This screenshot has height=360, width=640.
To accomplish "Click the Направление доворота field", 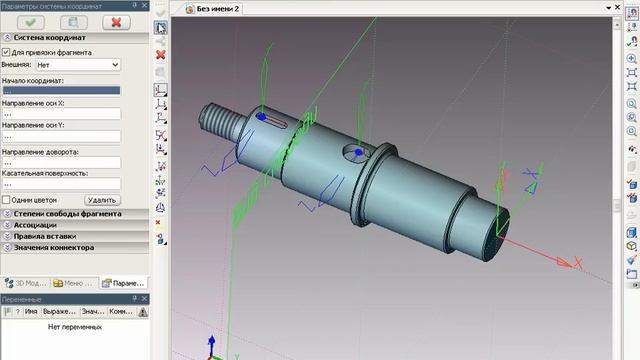I will click(61, 162).
